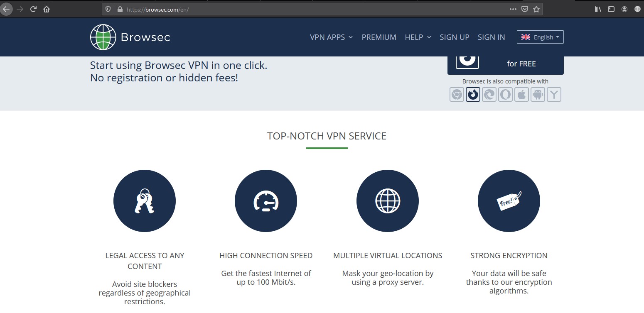Open the Browsec extension globe icon
This screenshot has height=313, width=644.
tap(637, 9)
